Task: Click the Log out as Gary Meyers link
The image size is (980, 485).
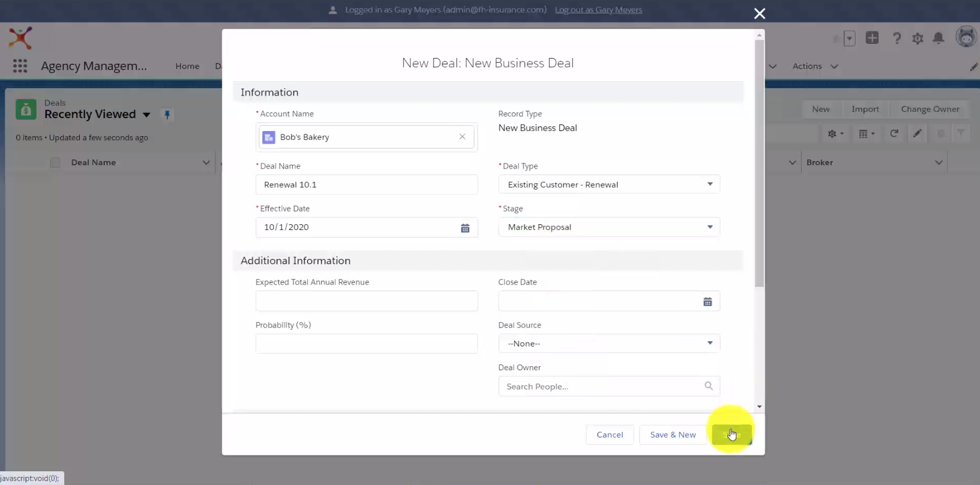Action: (x=599, y=10)
